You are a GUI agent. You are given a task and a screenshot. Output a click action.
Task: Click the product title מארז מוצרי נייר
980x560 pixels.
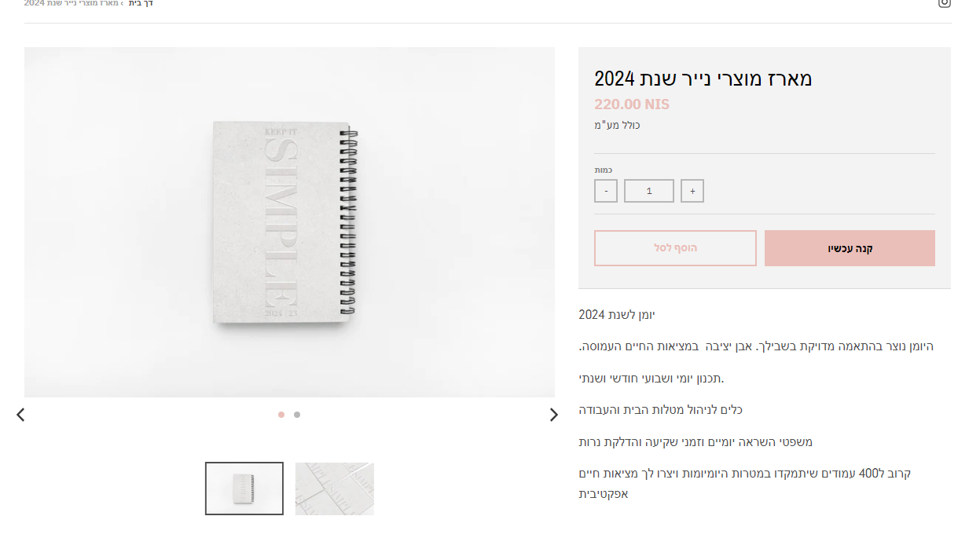[703, 79]
